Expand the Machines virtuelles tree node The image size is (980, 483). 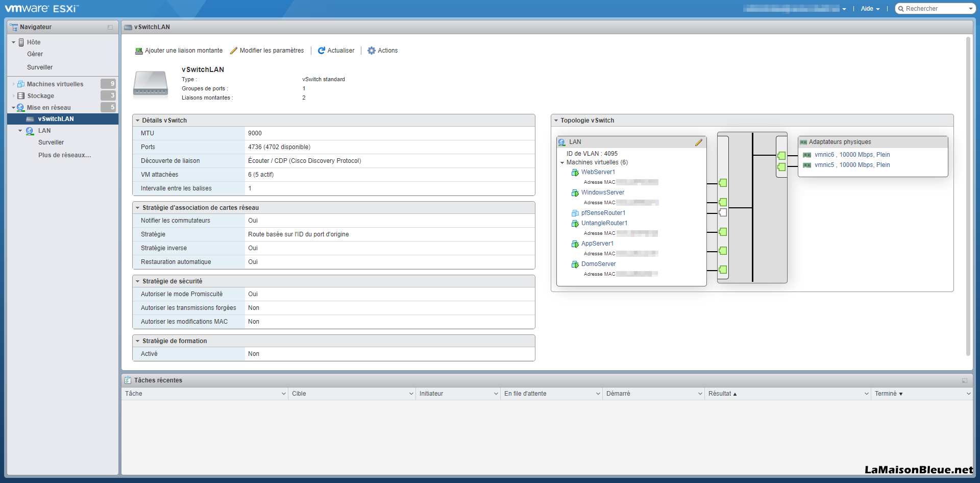coord(14,84)
